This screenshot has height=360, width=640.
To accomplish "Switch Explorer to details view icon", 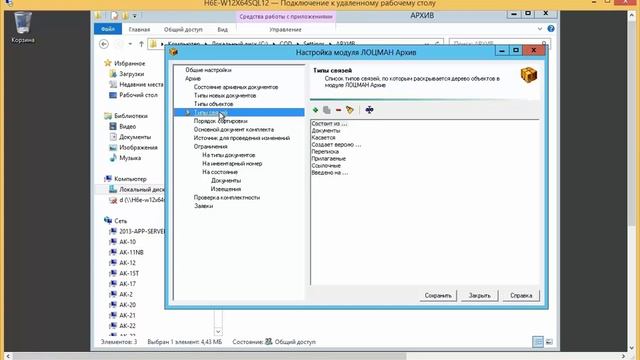I will [538, 342].
